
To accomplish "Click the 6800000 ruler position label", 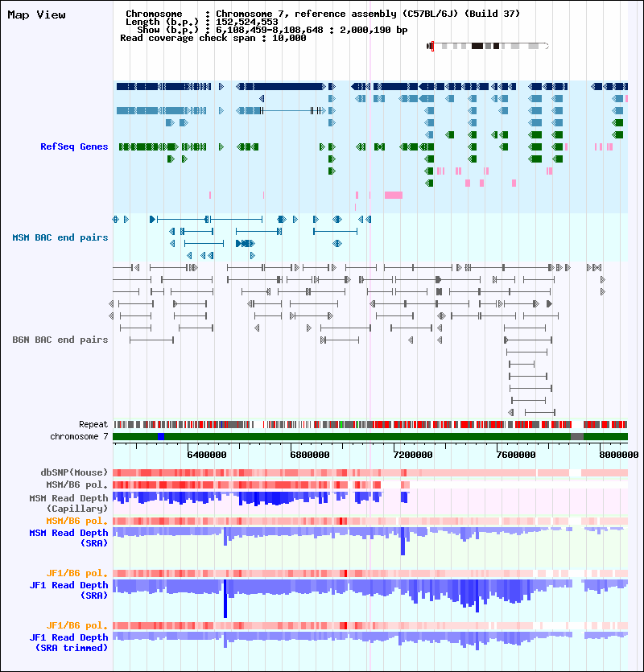I will click(310, 454).
